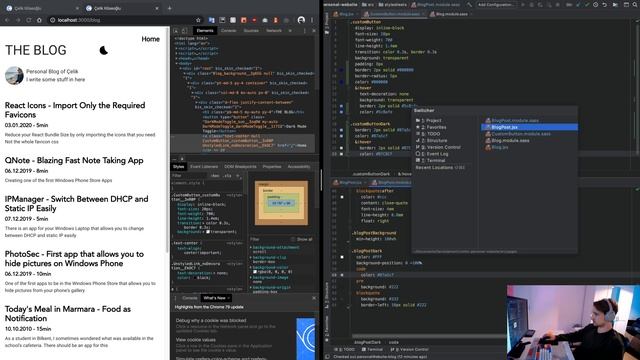Screen dimensions: 640x360
Task: Select Version Control in the Switcher
Action: click(438, 147)
